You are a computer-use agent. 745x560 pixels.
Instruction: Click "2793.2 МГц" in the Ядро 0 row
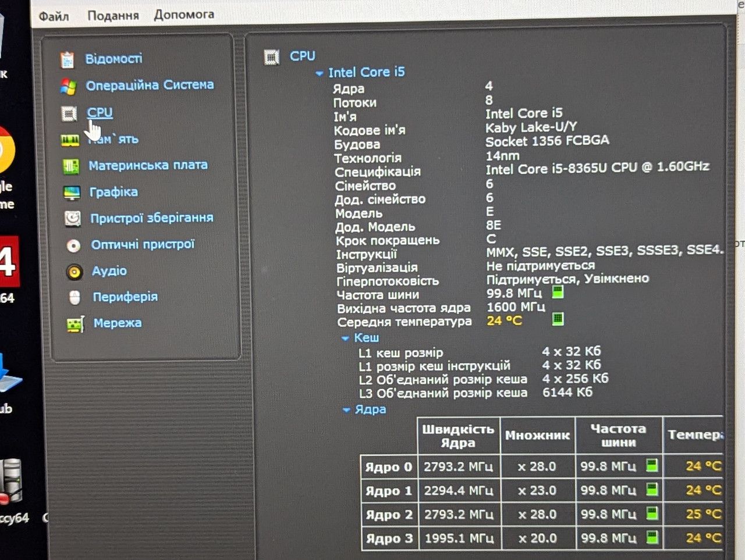[458, 466]
